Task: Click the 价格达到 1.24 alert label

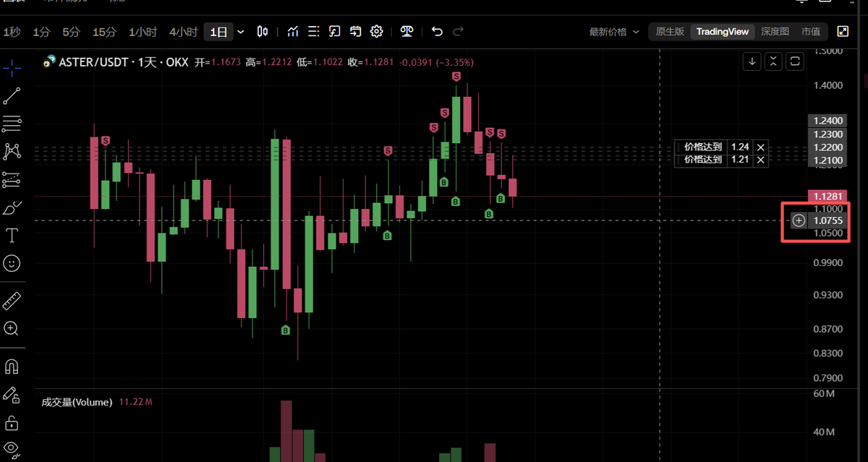Action: point(703,147)
